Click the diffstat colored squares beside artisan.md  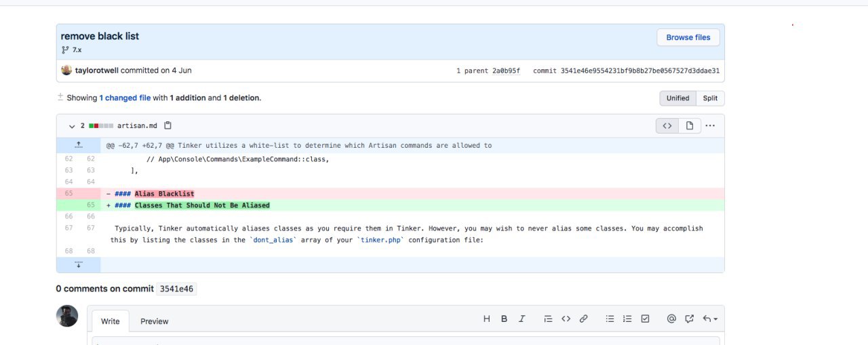100,126
